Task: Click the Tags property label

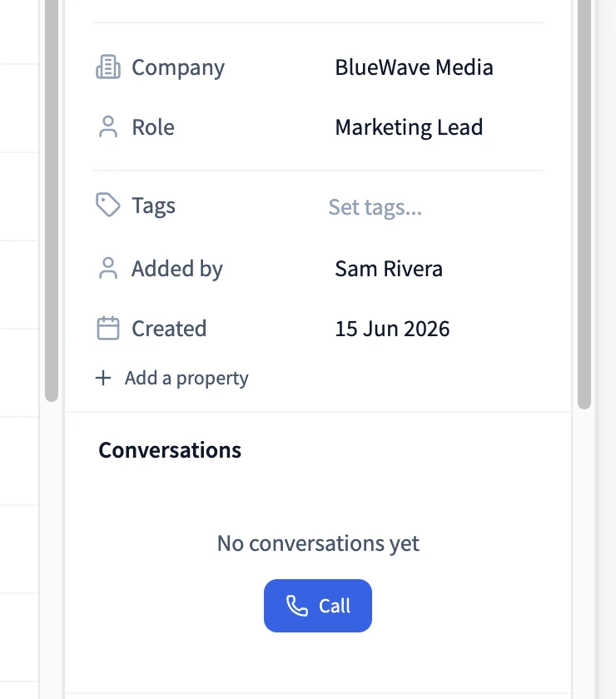Action: pyautogui.click(x=153, y=206)
